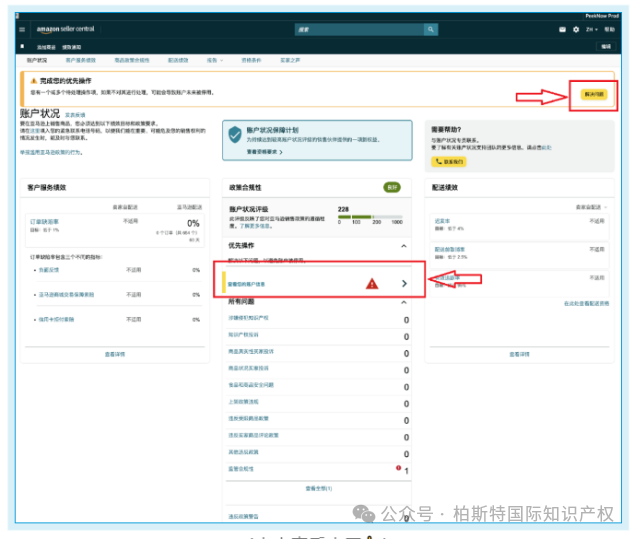Viewport: 634px width, 539px height.
Task: Open the 配送绩效 tab
Action: click(176, 60)
